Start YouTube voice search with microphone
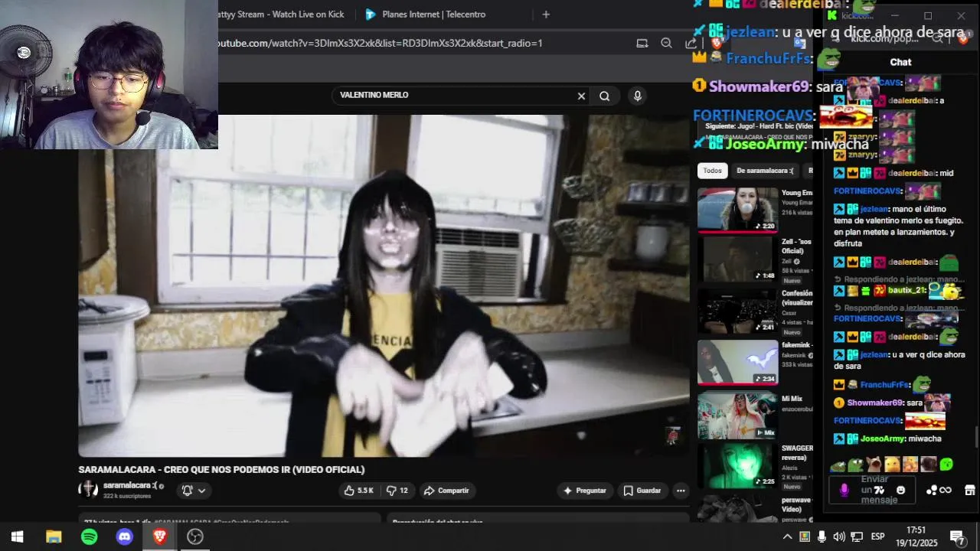980x551 pixels. 637,96
